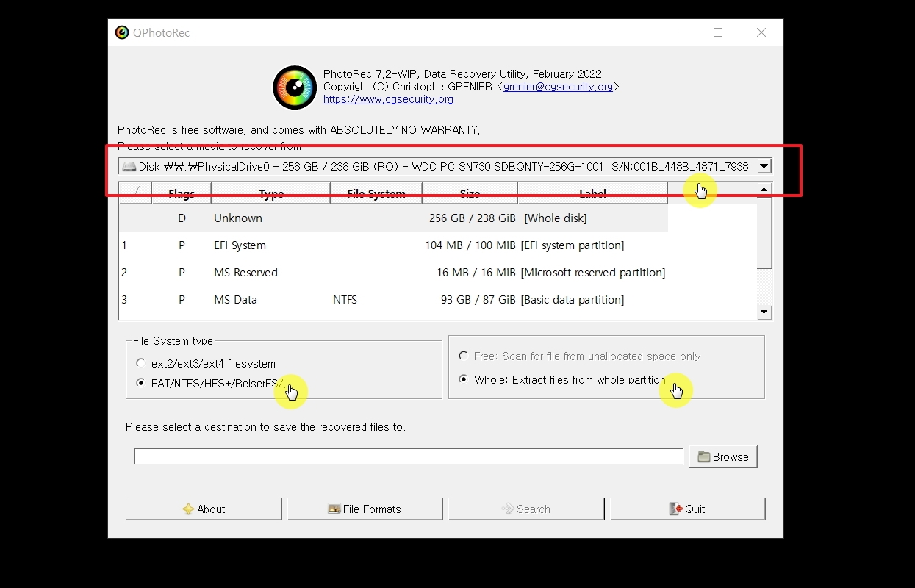Viewport: 915px width, 588px height.
Task: Click the "104 MB / 100 MiB" size cell
Action: [470, 245]
